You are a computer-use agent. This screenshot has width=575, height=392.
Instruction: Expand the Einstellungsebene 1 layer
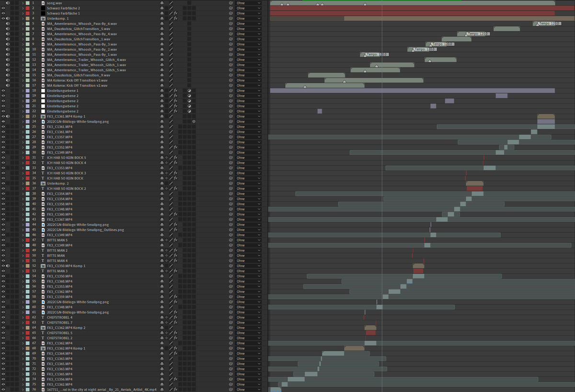click(x=23, y=90)
